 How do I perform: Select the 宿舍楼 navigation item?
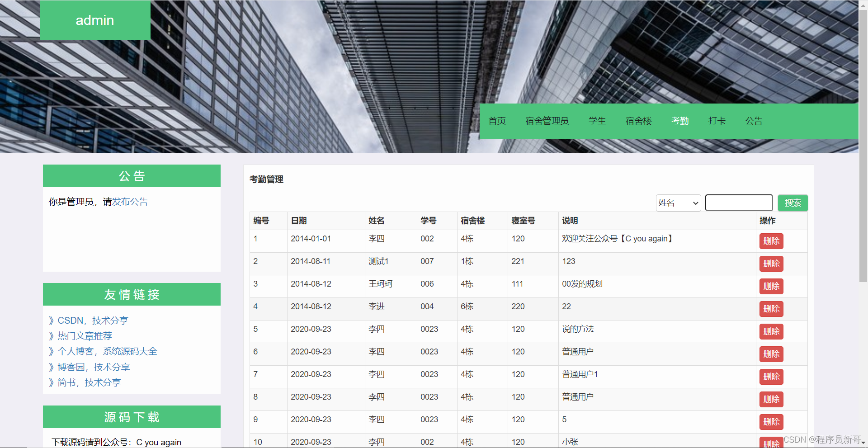[638, 121]
